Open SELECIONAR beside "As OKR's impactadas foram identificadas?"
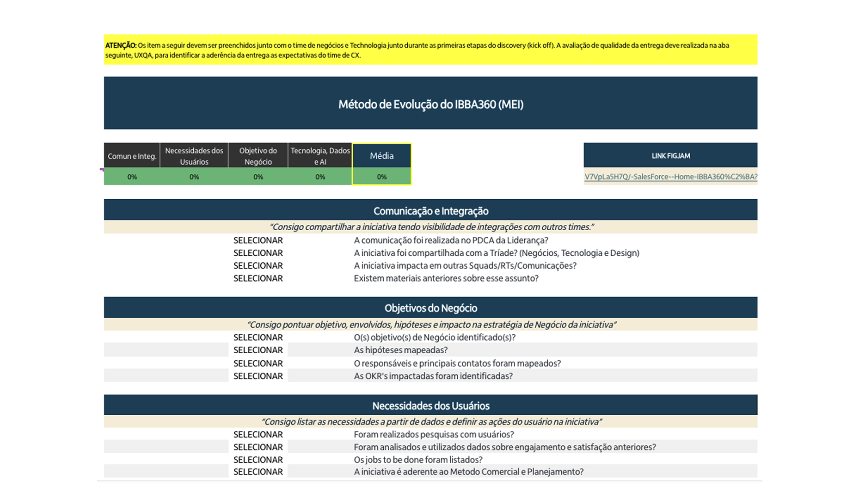The width and height of the screenshot is (859, 504). coord(258,376)
